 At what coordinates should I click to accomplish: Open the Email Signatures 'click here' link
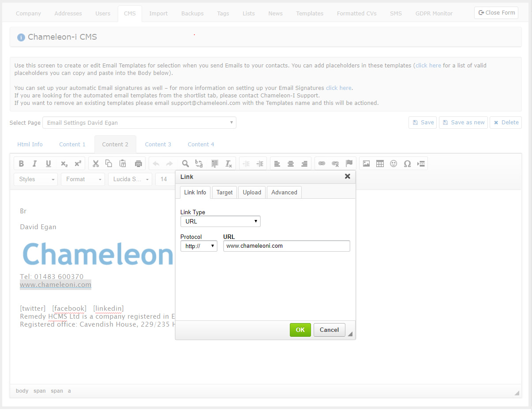pos(339,88)
